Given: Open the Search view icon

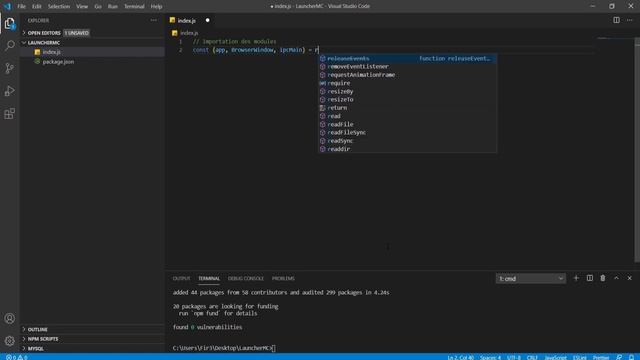Looking at the screenshot, I should tap(9, 45).
